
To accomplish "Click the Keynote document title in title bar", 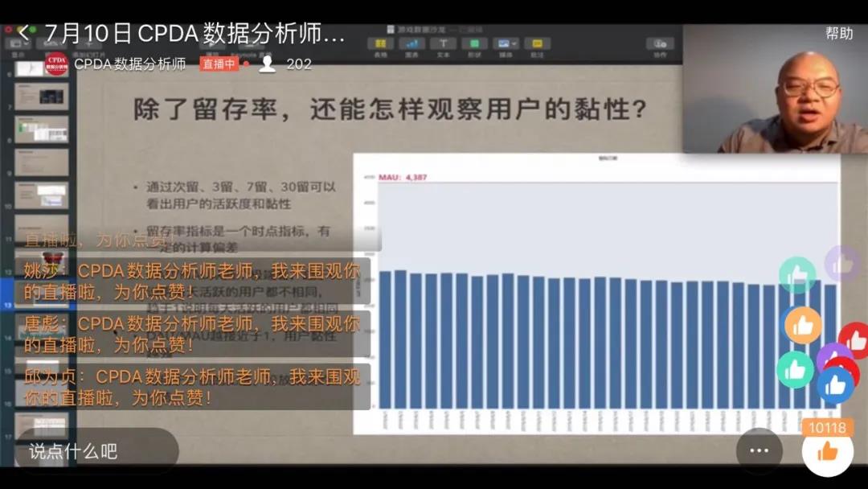I will 435,29.
